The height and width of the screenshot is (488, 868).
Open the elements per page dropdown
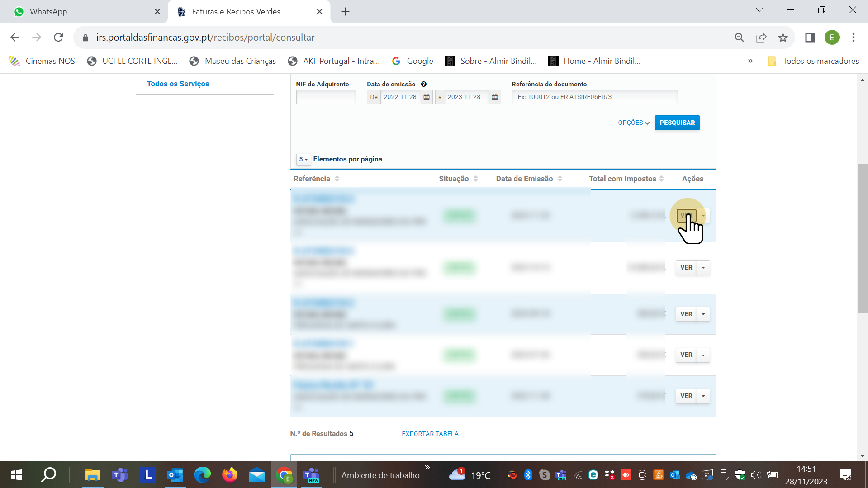pos(303,160)
